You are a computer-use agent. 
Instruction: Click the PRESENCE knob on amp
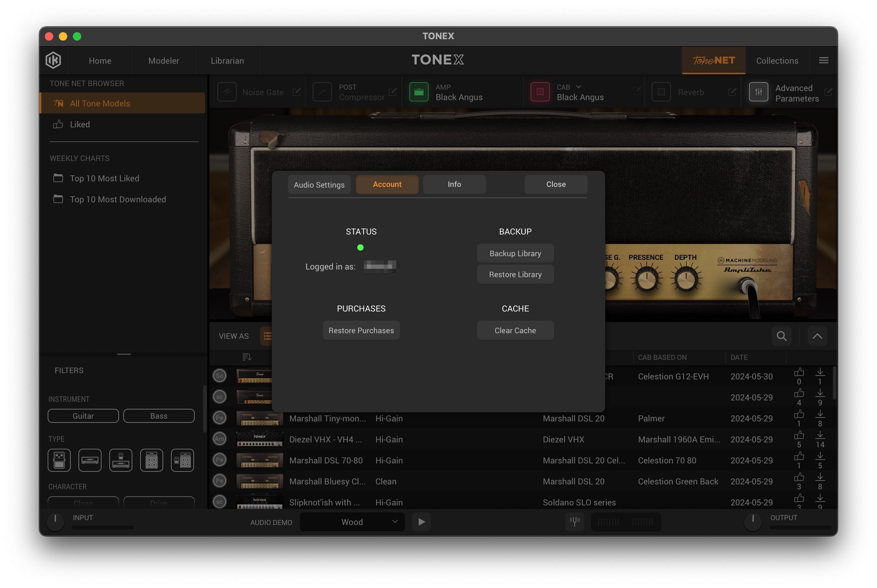click(x=646, y=279)
